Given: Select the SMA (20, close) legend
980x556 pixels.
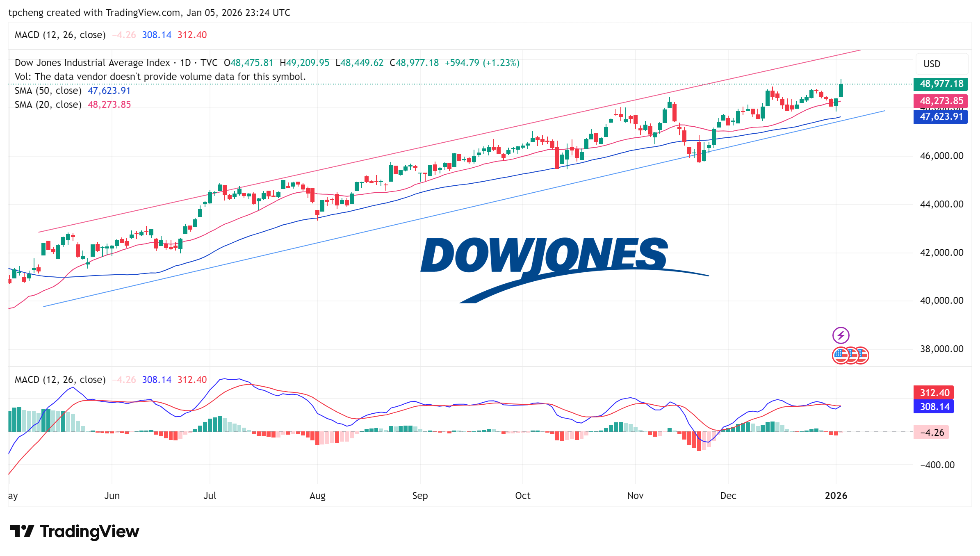Looking at the screenshot, I should click(48, 105).
